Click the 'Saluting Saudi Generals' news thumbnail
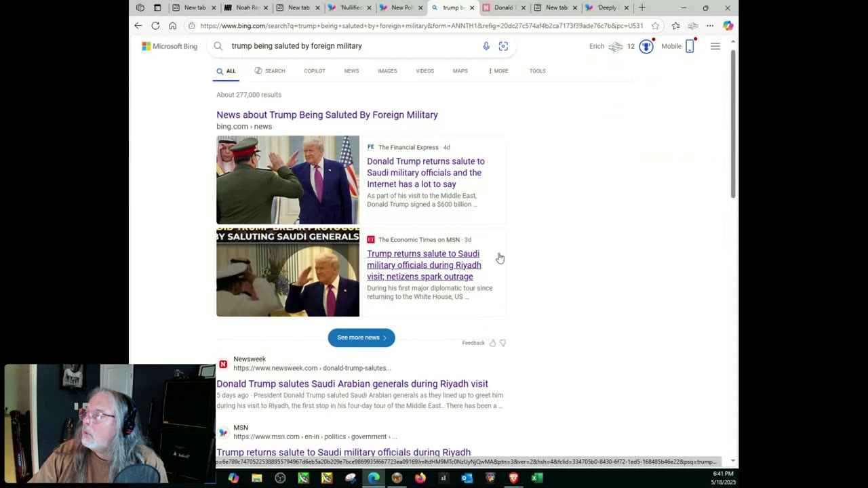The width and height of the screenshot is (868, 488). [288, 272]
